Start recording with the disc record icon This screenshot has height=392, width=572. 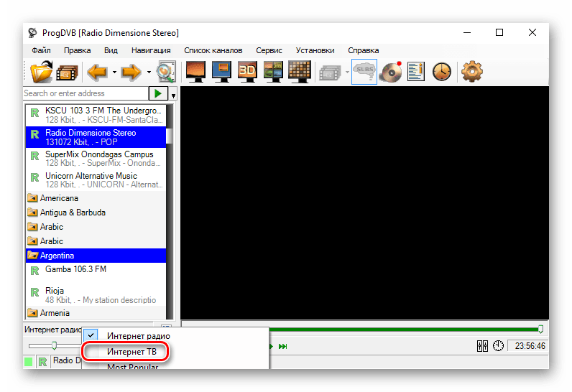[x=390, y=72]
